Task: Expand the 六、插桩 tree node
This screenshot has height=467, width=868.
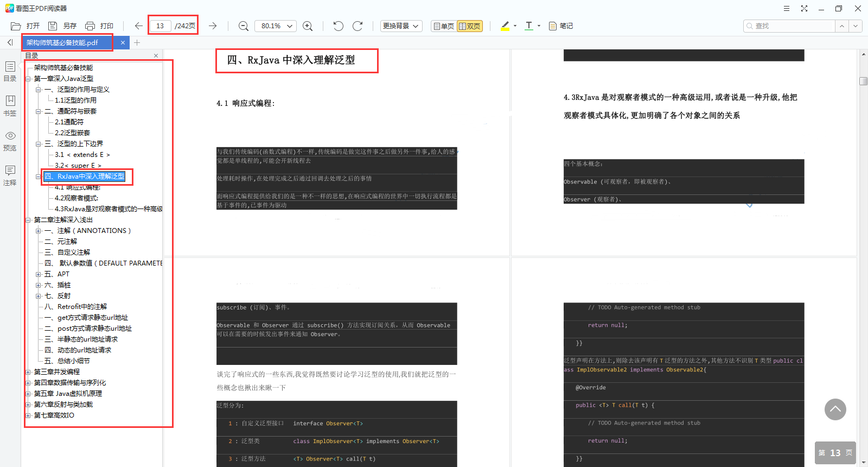Action: coord(39,285)
